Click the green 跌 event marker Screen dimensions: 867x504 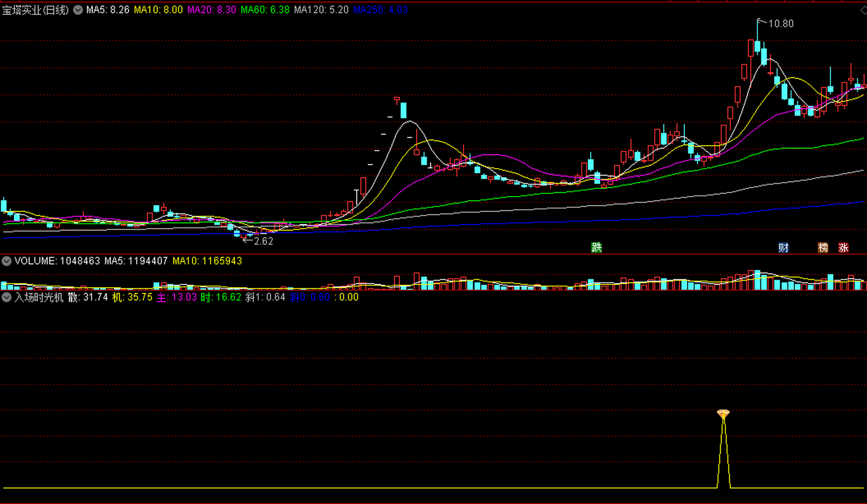tap(596, 247)
